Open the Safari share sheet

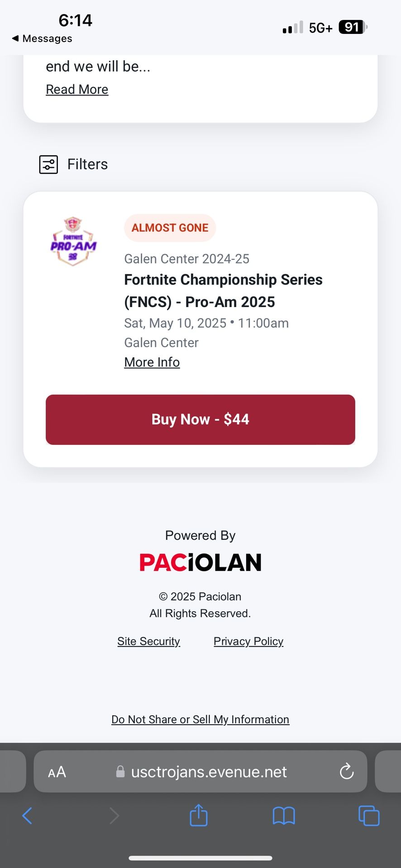click(x=199, y=815)
